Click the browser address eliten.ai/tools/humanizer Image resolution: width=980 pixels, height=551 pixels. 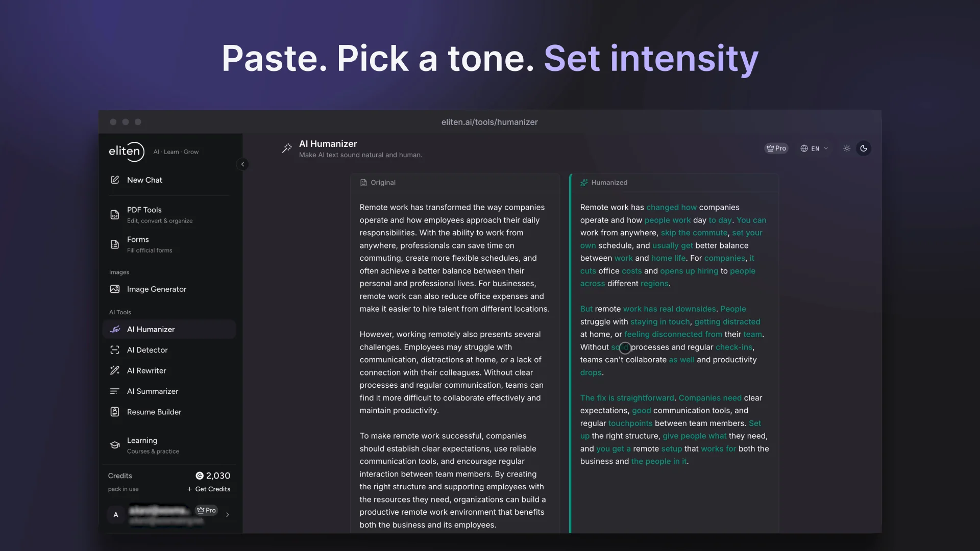pos(489,122)
